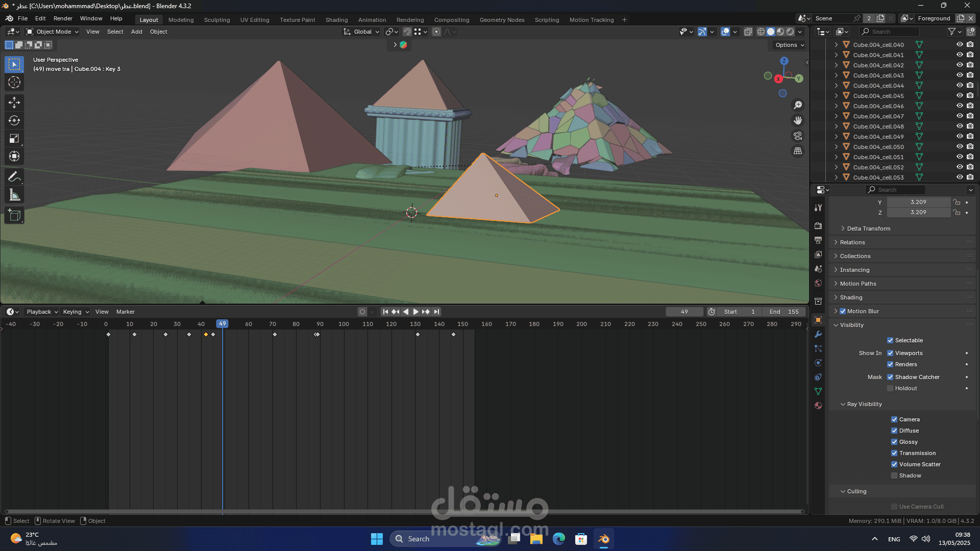Pick the Measure tool
980x551 pixels.
point(14,195)
